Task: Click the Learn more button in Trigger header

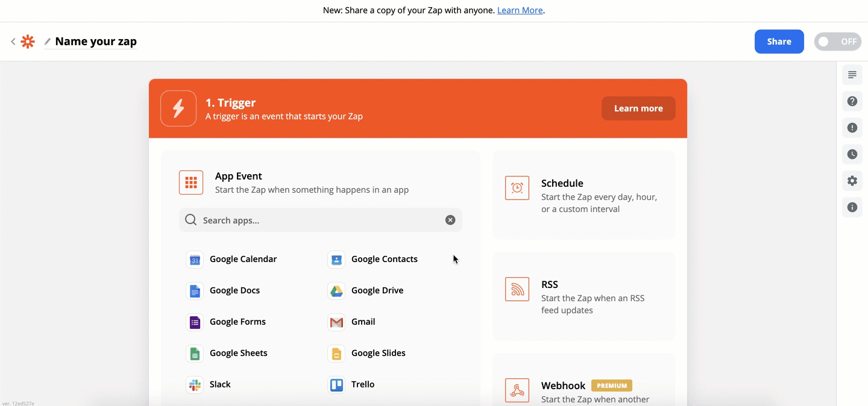Action: [638, 108]
